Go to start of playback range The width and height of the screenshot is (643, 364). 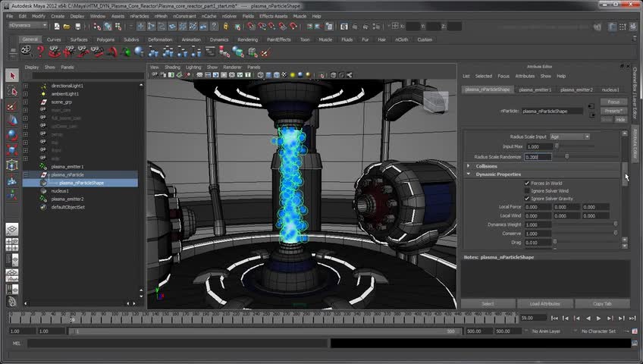click(554, 318)
